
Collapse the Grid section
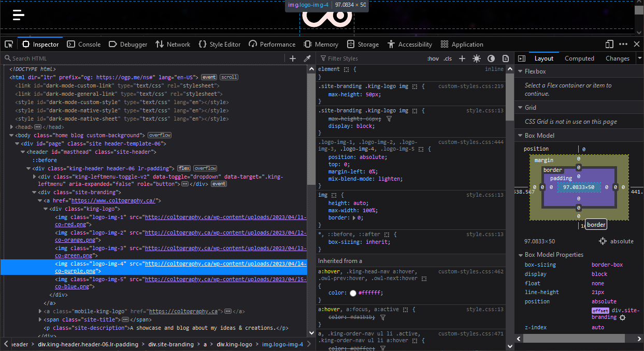coord(520,108)
